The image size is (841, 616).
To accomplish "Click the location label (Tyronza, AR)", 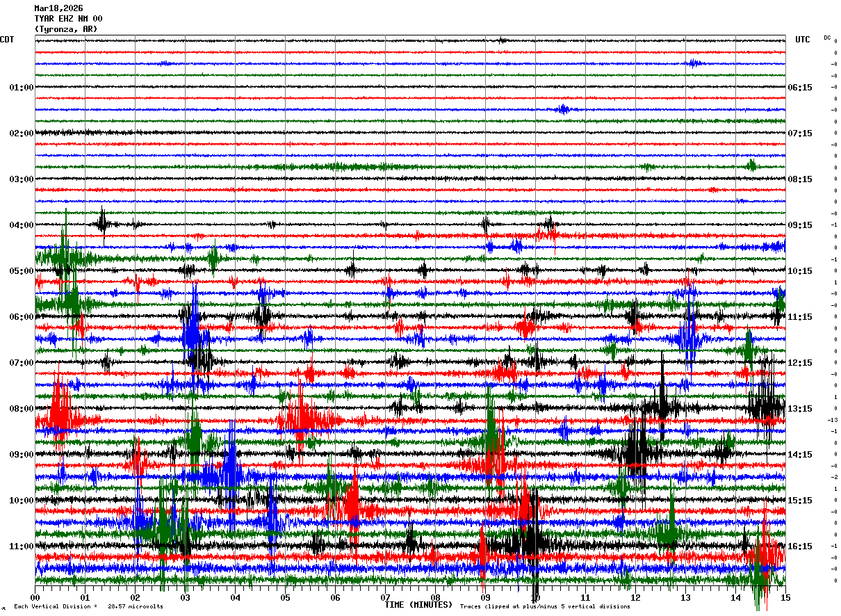I will [x=66, y=29].
